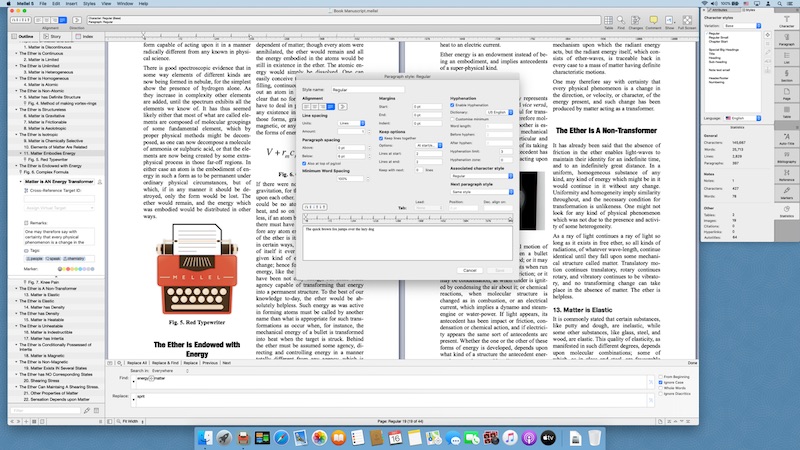Toggle Also at top of pg/col checkbox
800x450 pixels.
(x=304, y=164)
